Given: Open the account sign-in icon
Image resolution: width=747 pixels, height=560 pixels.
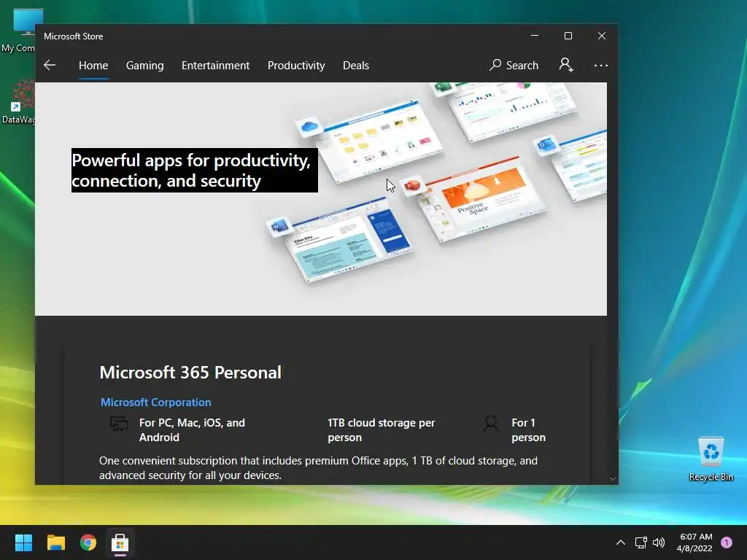Looking at the screenshot, I should tap(566, 65).
